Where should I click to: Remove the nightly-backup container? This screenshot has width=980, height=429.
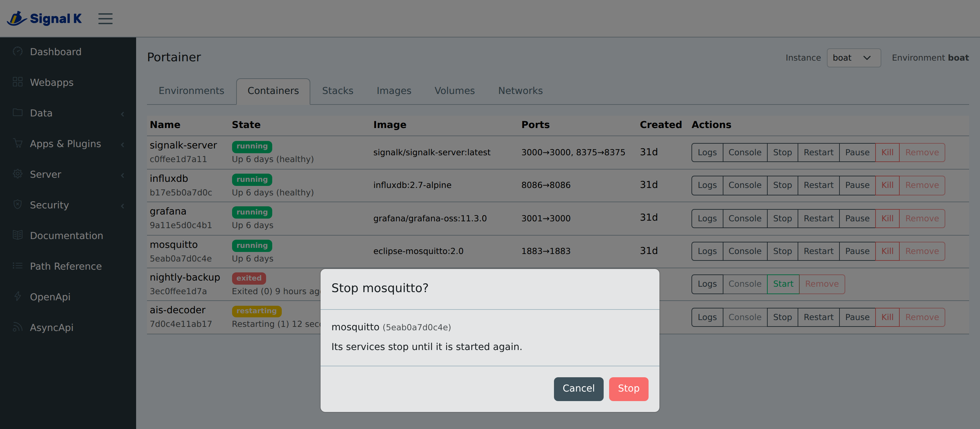tap(822, 284)
